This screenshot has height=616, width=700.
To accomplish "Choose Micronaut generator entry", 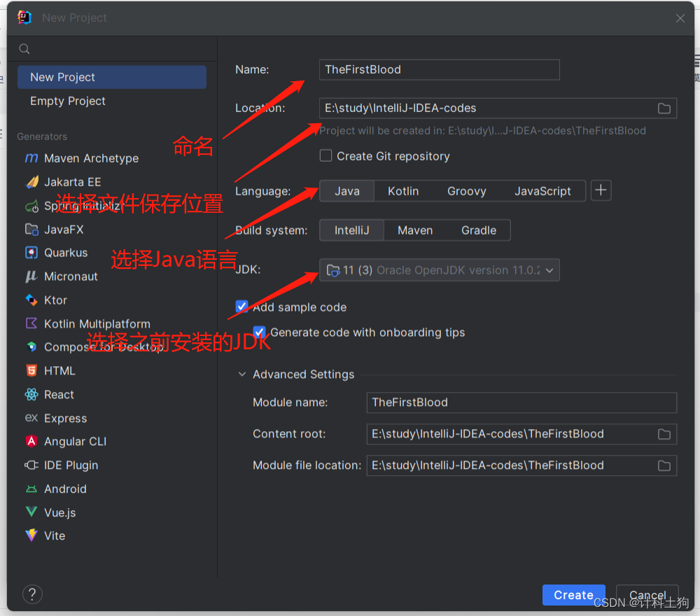I will coord(111,276).
